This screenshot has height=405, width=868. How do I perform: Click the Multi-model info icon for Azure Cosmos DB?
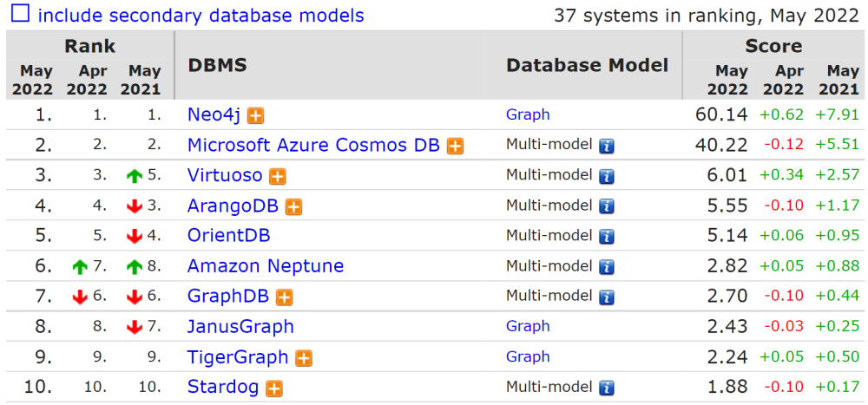[x=607, y=146]
